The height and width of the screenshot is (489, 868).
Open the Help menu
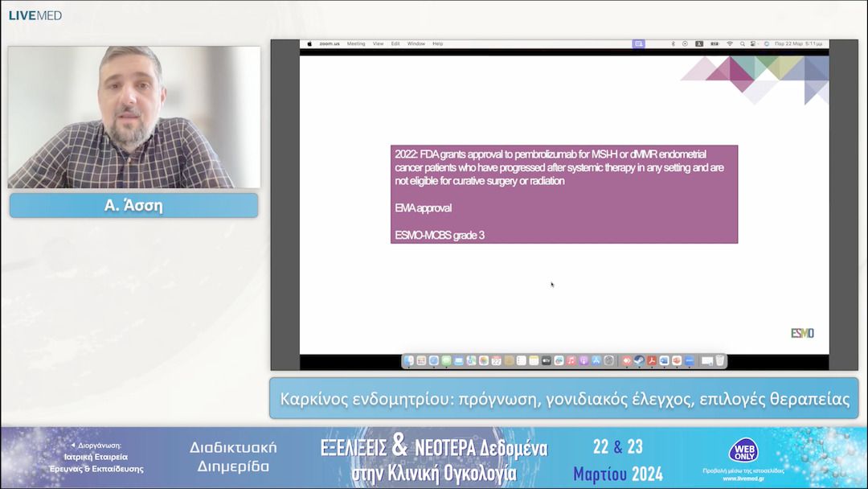point(438,43)
